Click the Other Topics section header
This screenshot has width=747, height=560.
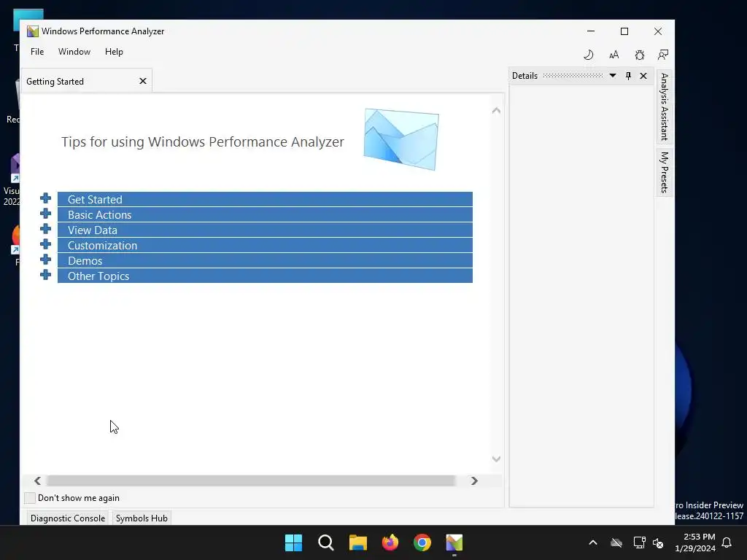pos(265,275)
